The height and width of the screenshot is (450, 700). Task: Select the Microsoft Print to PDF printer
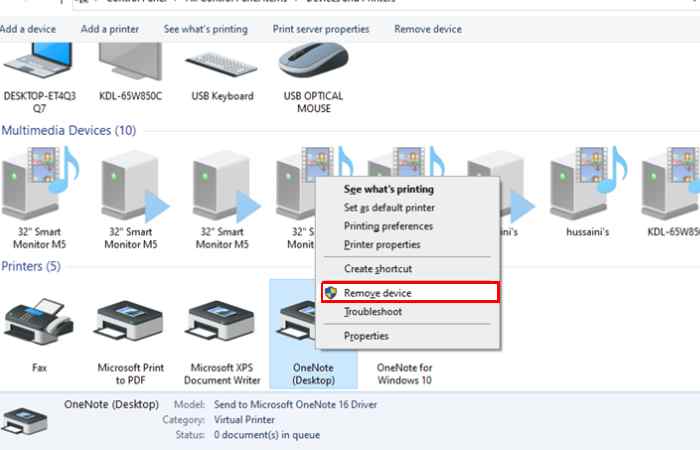130,342
